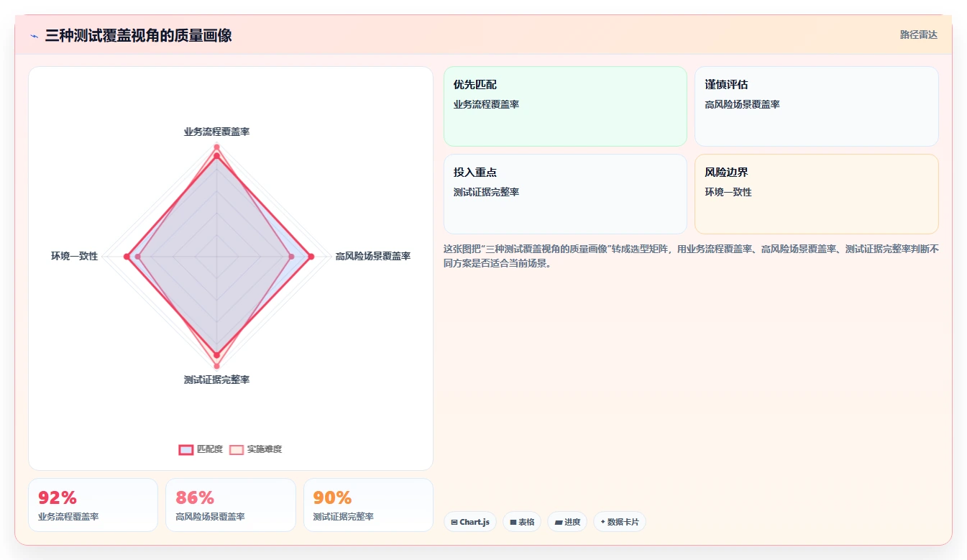This screenshot has height=560, width=967.
Task: Click the 92% 业务流程覆盖率 stat card
Action: pos(93,505)
